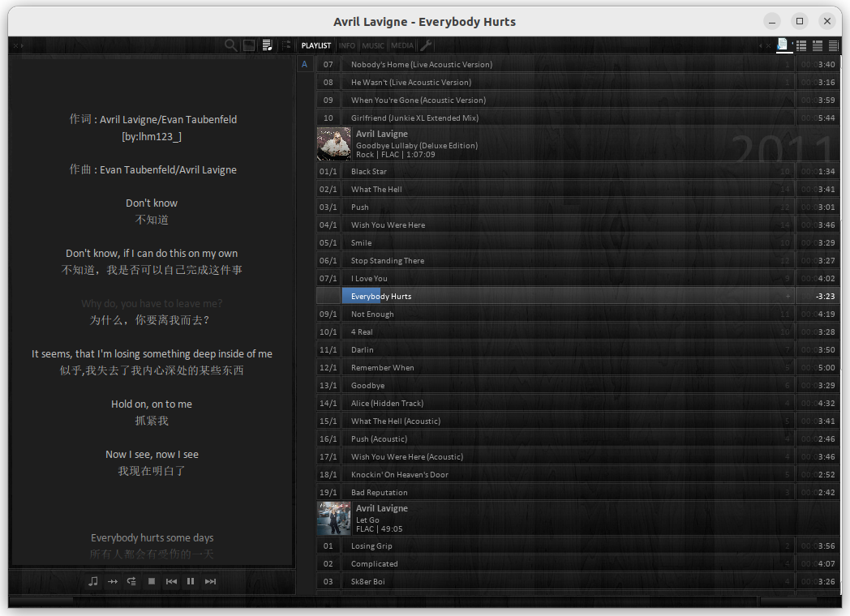Toggle the repeat playlist button
This screenshot has height=616, width=850.
pos(131,581)
